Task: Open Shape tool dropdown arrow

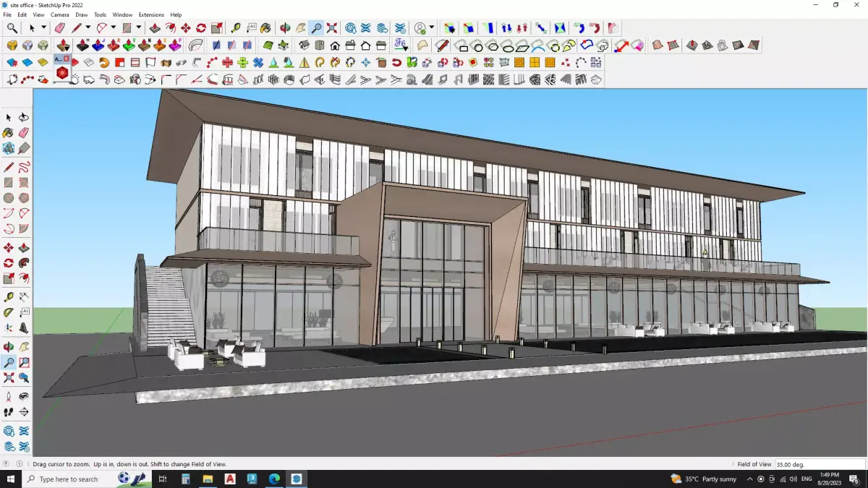Action: click(x=138, y=28)
